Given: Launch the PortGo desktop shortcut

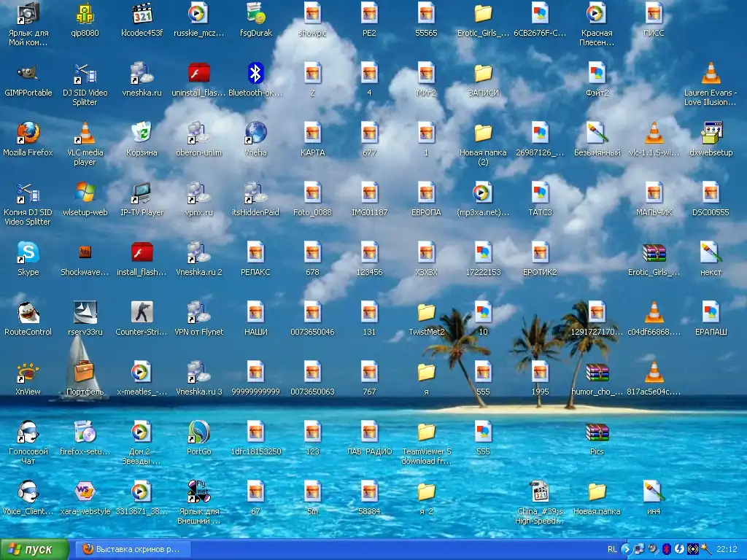Looking at the screenshot, I should (x=198, y=432).
